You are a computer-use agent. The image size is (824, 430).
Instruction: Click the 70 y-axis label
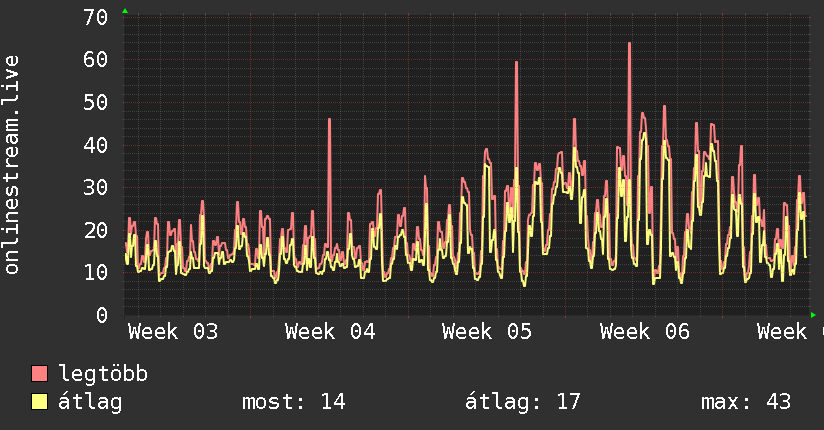(96, 17)
